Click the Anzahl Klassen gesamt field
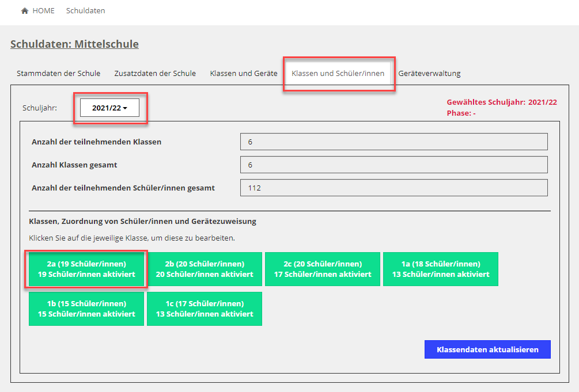Viewport: 579px width, 392px height. [393, 165]
